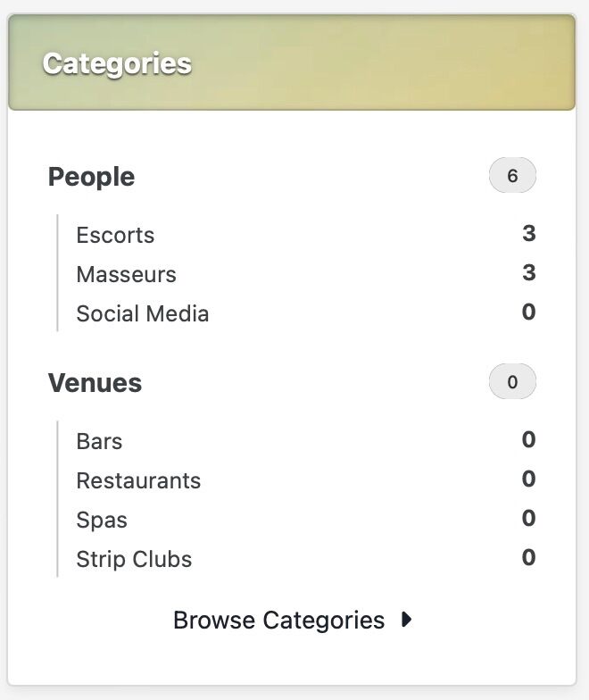Image resolution: width=589 pixels, height=700 pixels.
Task: Click the Strip Clubs listing count
Action: 528,558
